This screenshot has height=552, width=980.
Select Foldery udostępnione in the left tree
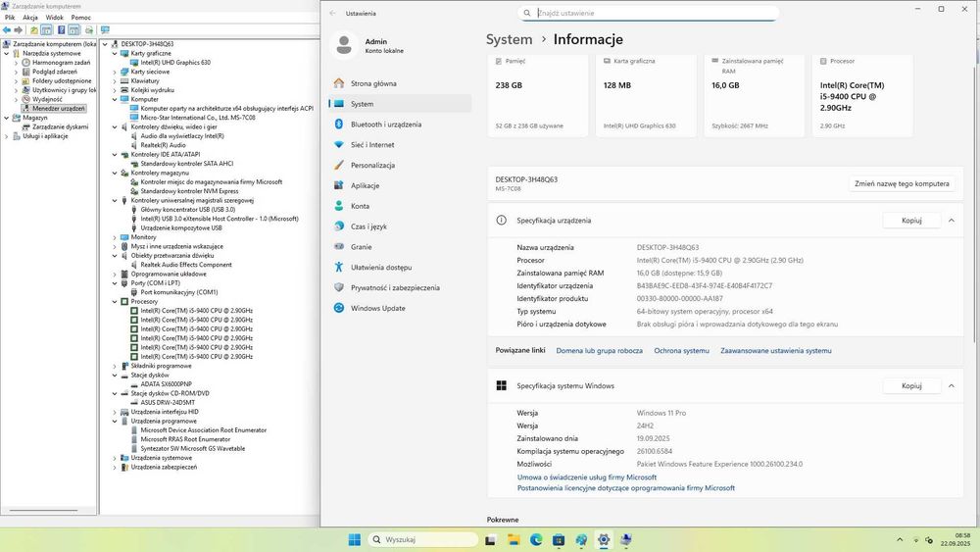(62, 80)
